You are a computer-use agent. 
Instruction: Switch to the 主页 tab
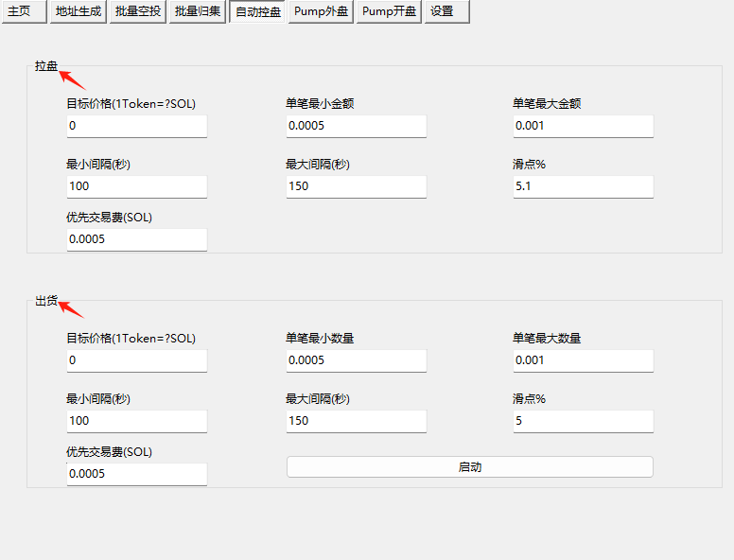coord(25,11)
